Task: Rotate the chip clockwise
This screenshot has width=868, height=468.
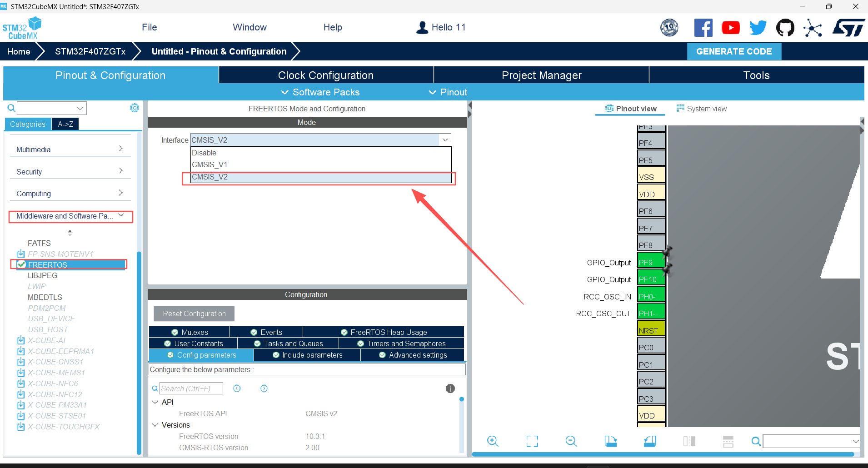Action: (x=611, y=441)
